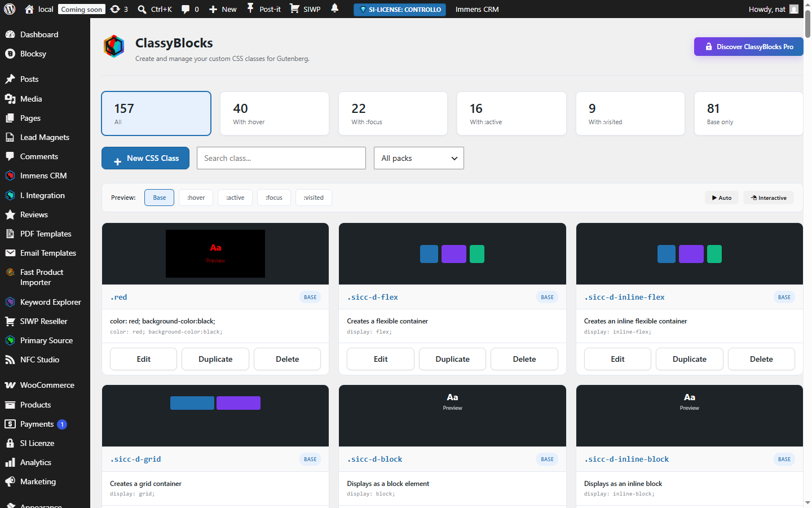Click the updates icon showing 3
This screenshot has width=812, height=508.
tap(115, 9)
